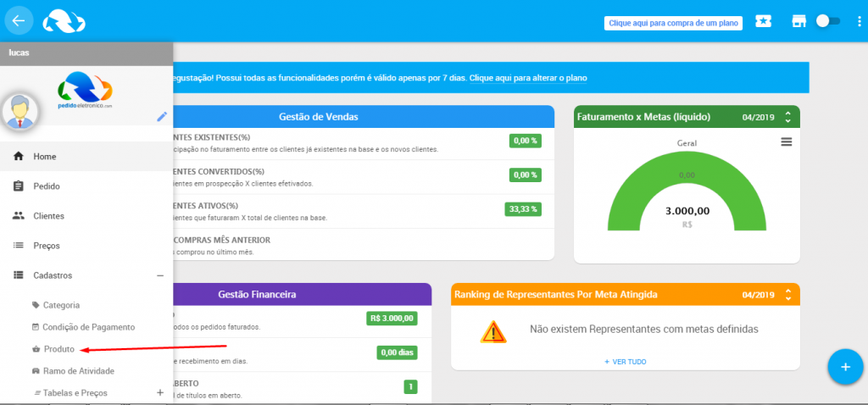Click the Gestão Financeira header
The image size is (868, 405).
[x=257, y=294]
